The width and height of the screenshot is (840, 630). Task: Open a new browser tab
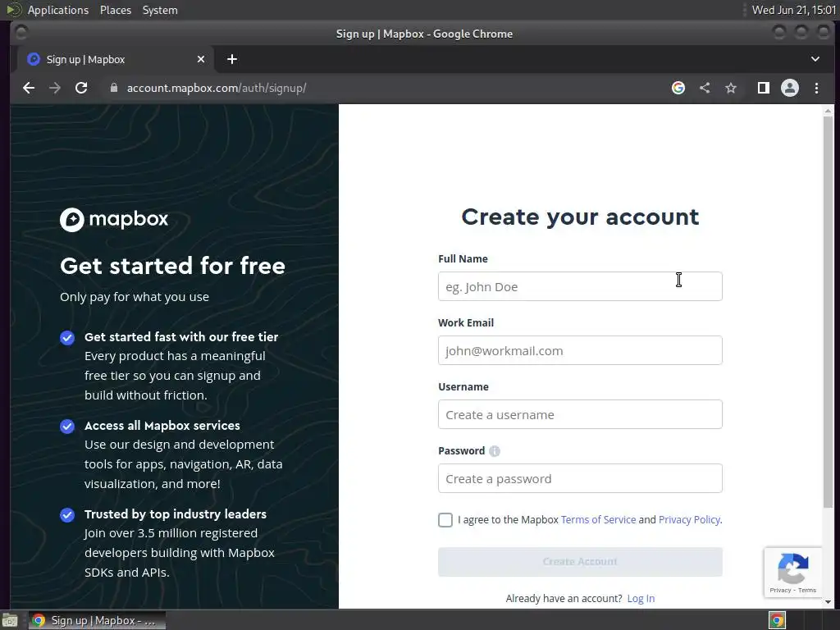pos(232,59)
